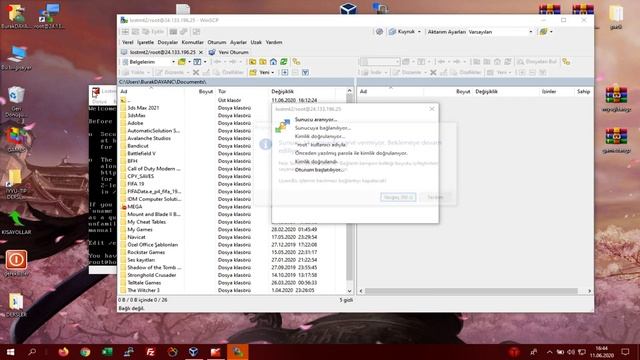Select the Battlefield V folder
Viewport: 640px width, 360px height.
coord(141,153)
